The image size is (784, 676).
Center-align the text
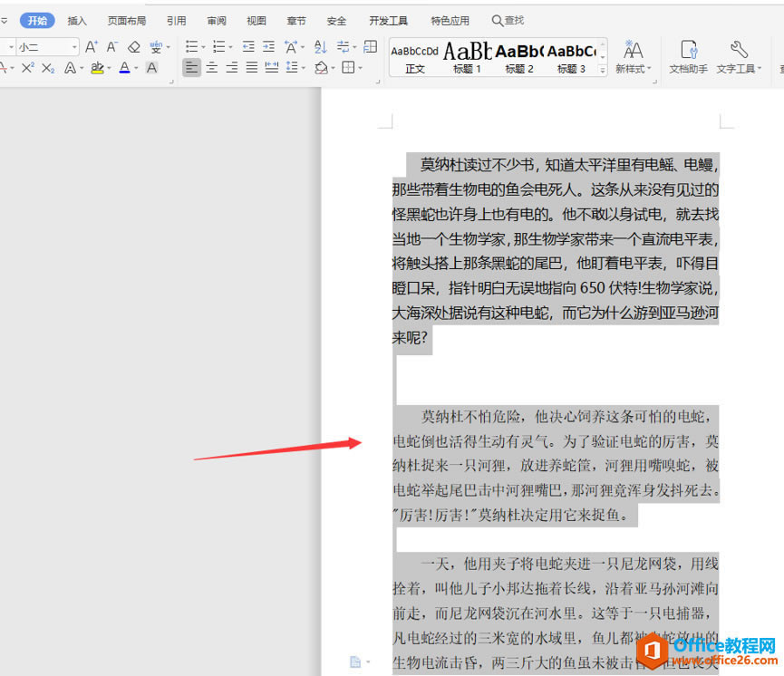pos(211,67)
